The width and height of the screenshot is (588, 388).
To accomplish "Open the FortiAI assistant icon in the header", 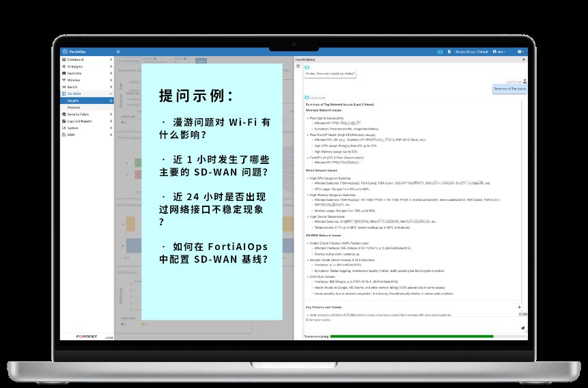I will 440,52.
